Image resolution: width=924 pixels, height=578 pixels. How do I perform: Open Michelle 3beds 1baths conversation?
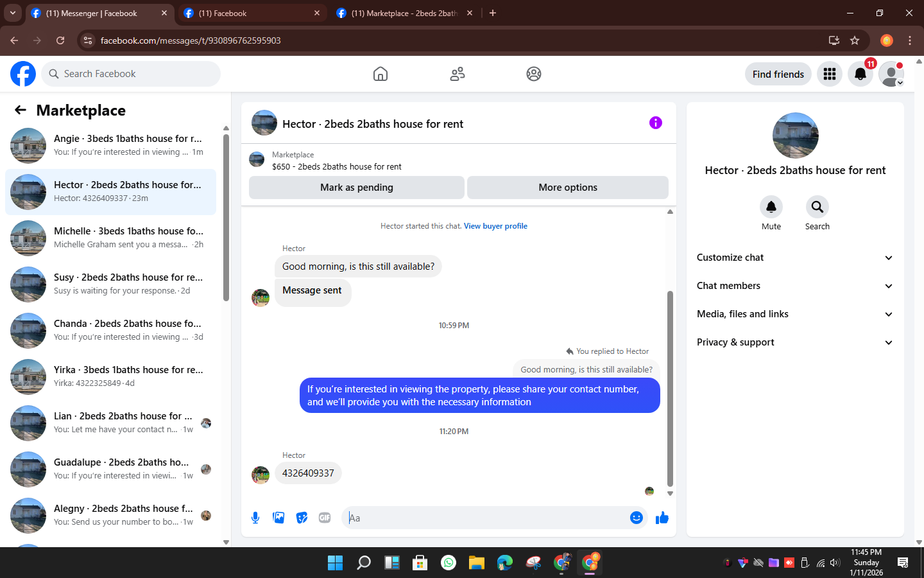pos(110,238)
